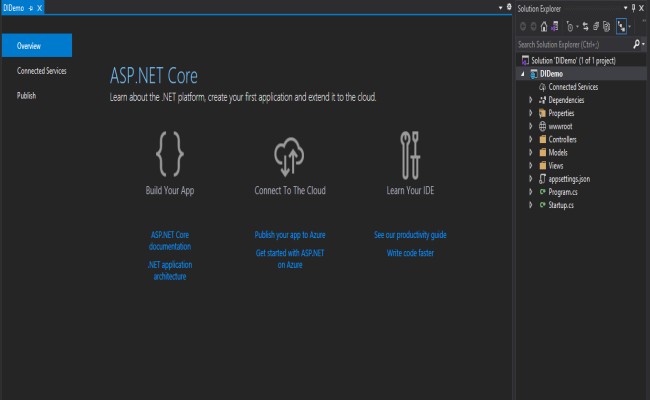Expand the Dependencies node
The width and height of the screenshot is (650, 400).
(531, 100)
